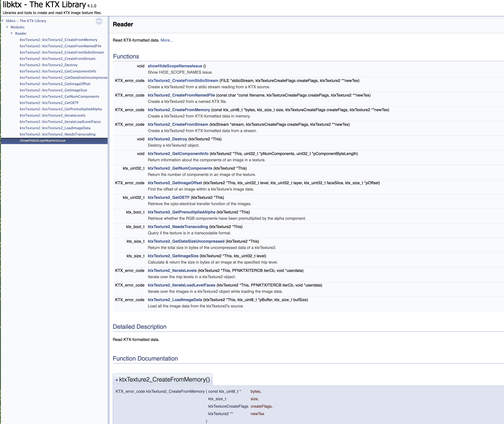This screenshot has height=424, width=504.
Task: Open the More... link after description
Action: [166, 40]
